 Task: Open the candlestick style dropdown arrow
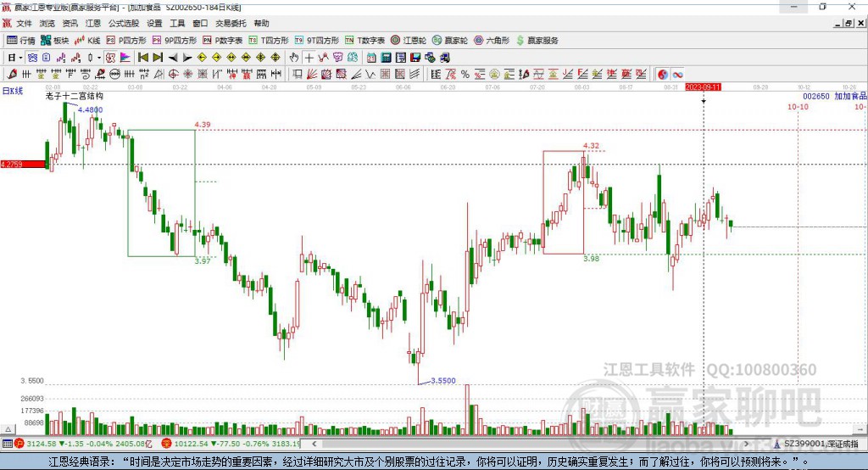99,58
